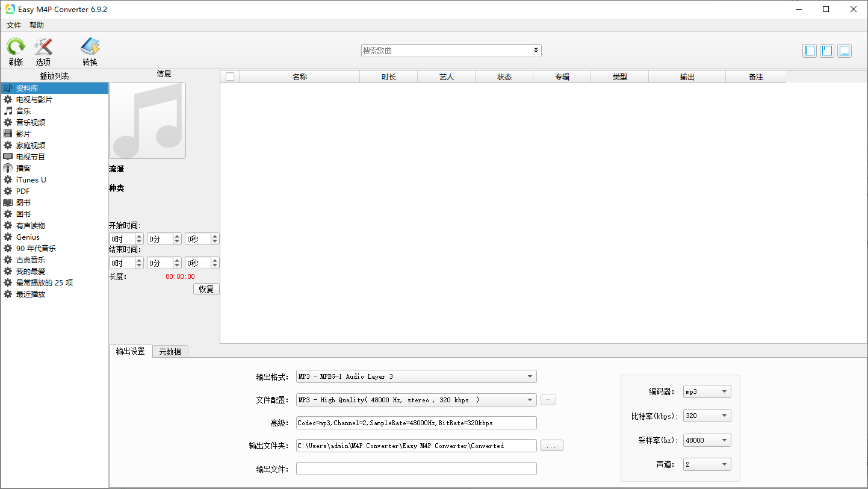Adjust the 开始时间 seconds stepper

[x=215, y=239]
